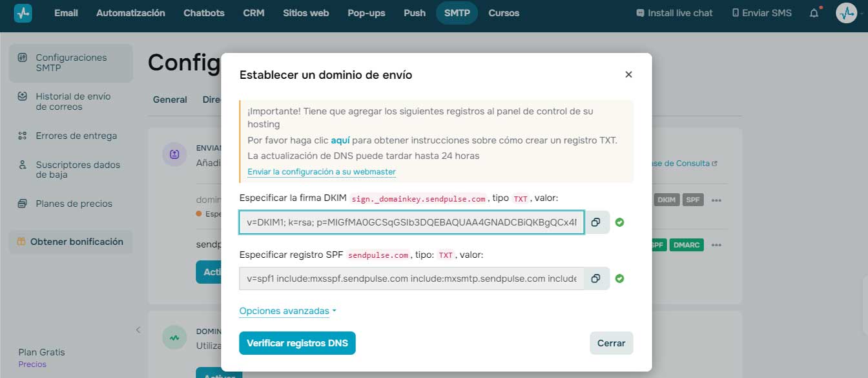Open the three-dots menu beside DKIM SPF tags
This screenshot has width=868, height=378.
(x=716, y=200)
